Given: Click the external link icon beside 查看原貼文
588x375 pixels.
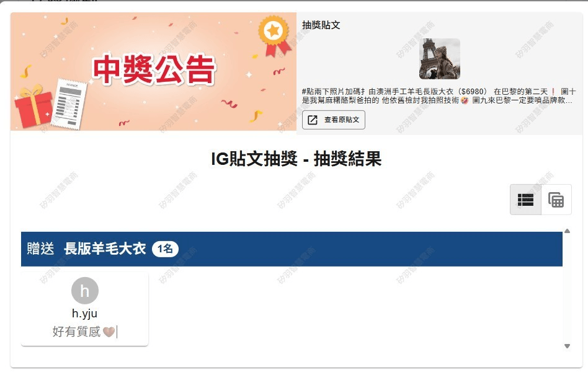Looking at the screenshot, I should 313,120.
